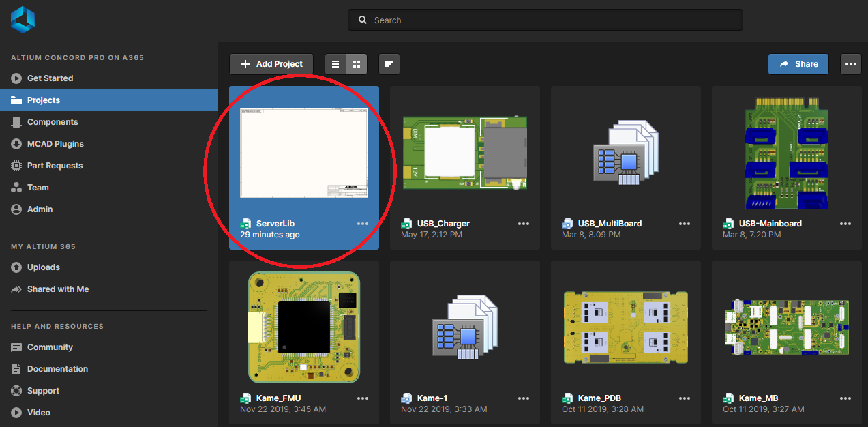Open the USB-Mainboard card options menu
This screenshot has height=427, width=868.
[x=845, y=224]
